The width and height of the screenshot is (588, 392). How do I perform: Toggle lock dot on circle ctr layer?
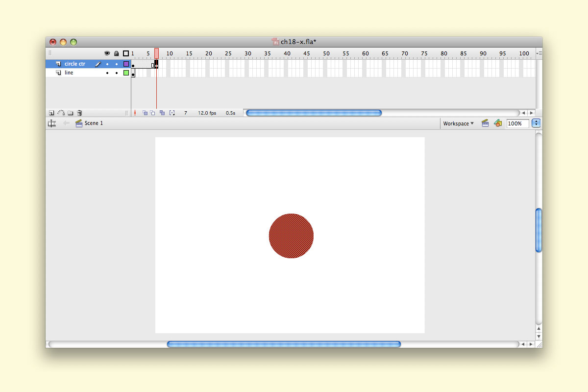[x=117, y=64]
